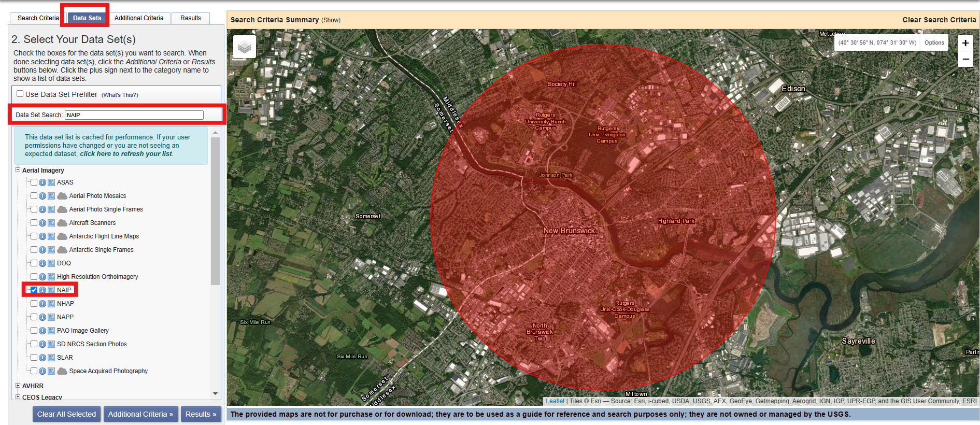
Task: Check the Aerial Photo Mosaics checkbox
Action: tap(34, 196)
